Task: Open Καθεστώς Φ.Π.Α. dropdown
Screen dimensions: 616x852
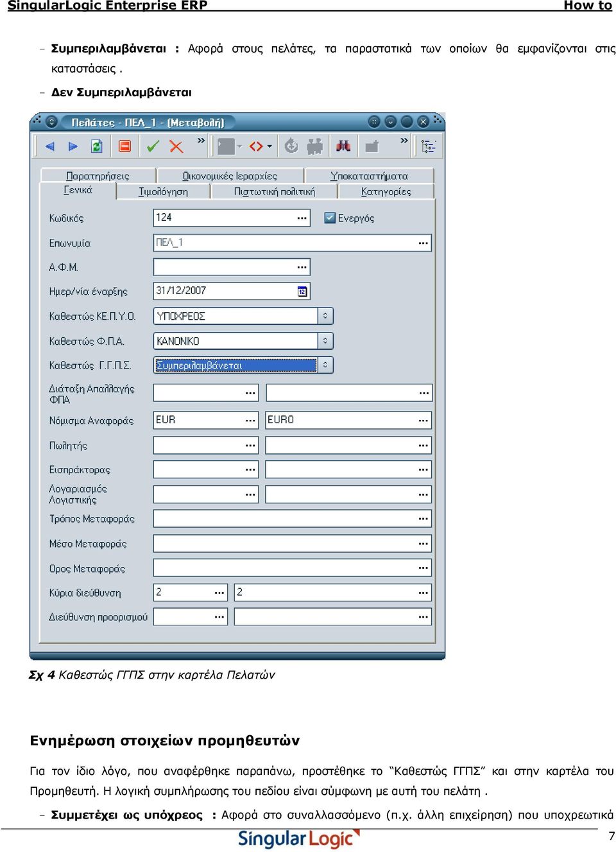Action: tap(325, 340)
